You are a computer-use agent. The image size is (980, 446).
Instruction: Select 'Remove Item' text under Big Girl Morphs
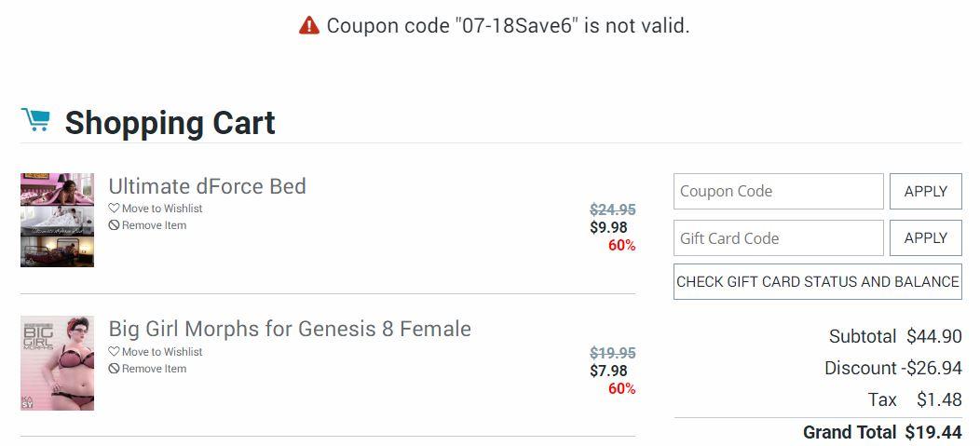pos(154,369)
